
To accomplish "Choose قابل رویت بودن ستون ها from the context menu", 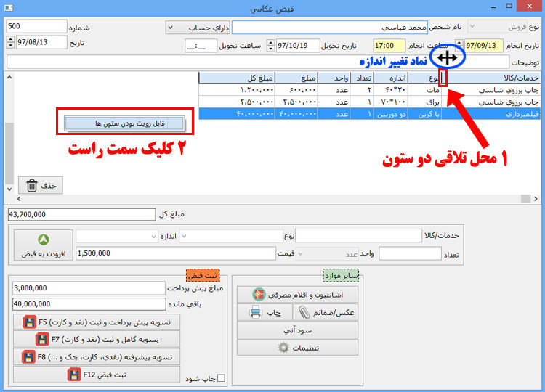I will coord(124,123).
